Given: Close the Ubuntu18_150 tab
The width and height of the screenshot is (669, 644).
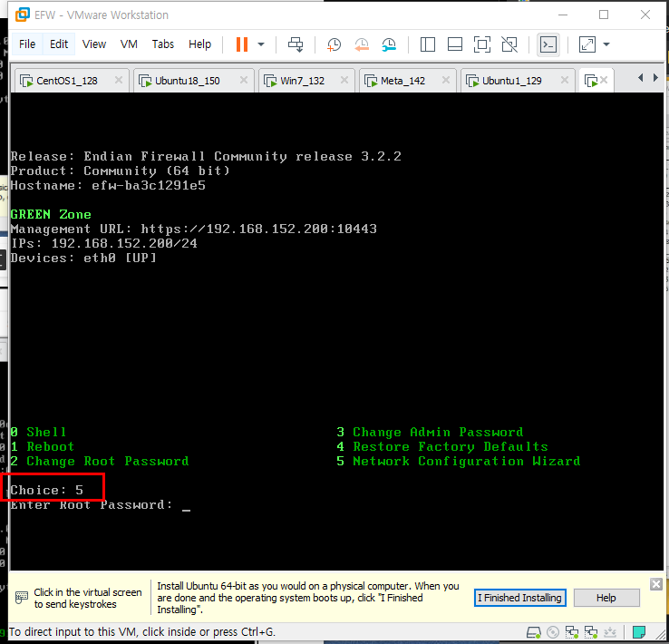Looking at the screenshot, I should pyautogui.click(x=244, y=80).
